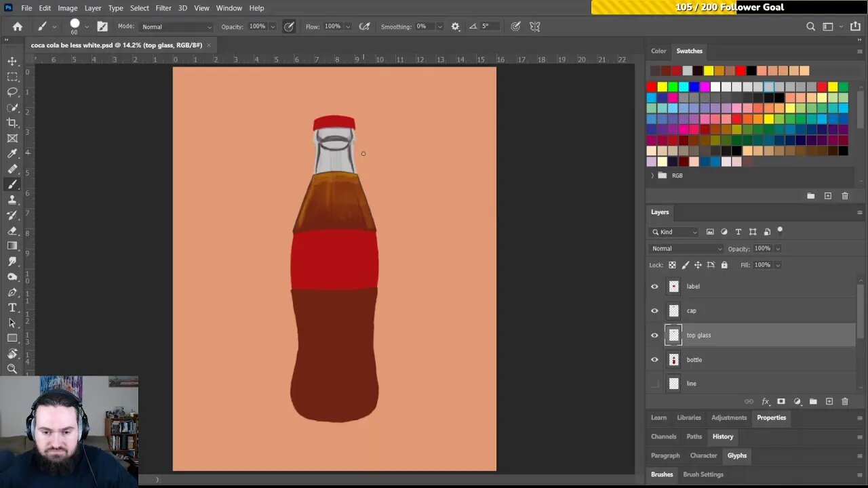Toggle the brush settings panel icon
This screenshot has height=488, width=868.
(x=102, y=26)
